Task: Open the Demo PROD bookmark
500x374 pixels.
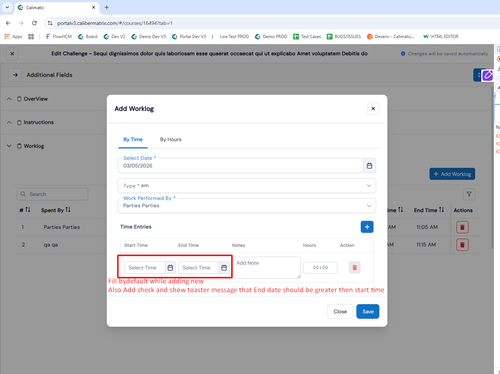Action: click(271, 37)
